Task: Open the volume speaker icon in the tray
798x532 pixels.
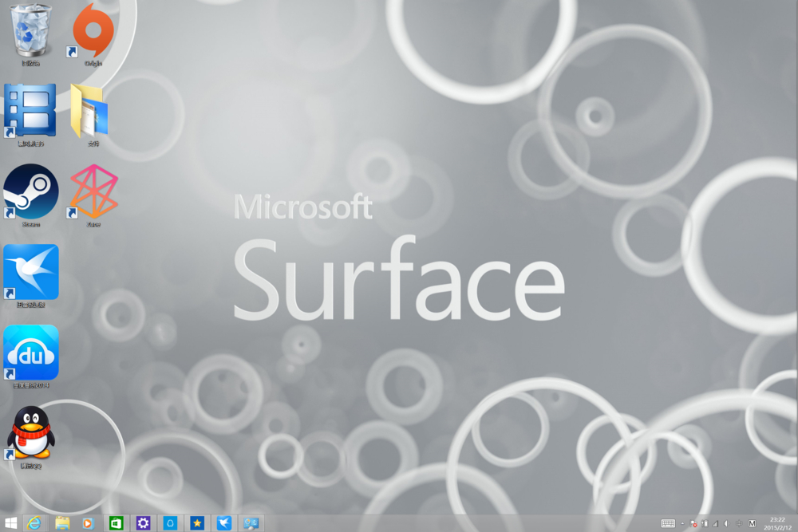Action: [x=727, y=523]
